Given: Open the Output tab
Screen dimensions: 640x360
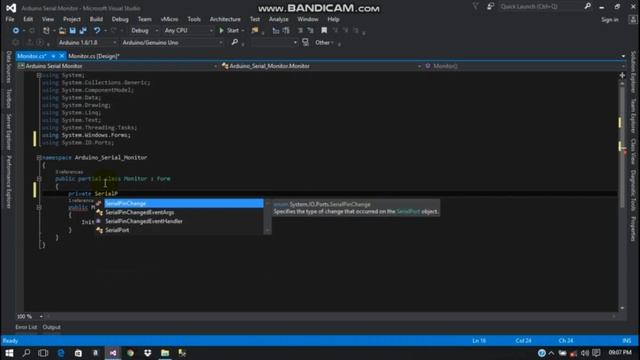Looking at the screenshot, I should pyautogui.click(x=51, y=327).
